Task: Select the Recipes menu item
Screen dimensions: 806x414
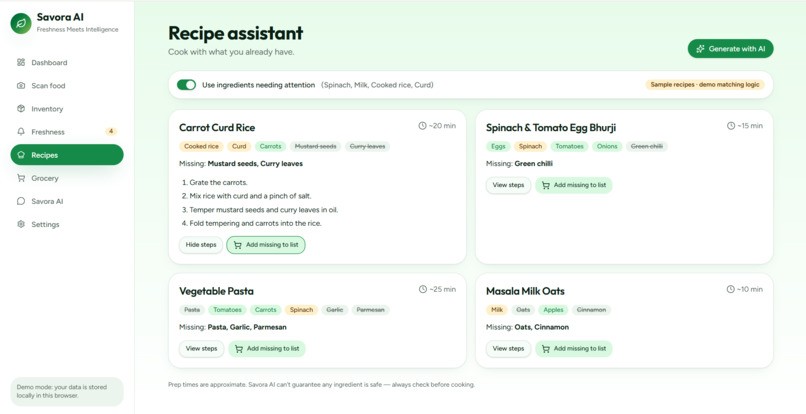Action: (67, 155)
